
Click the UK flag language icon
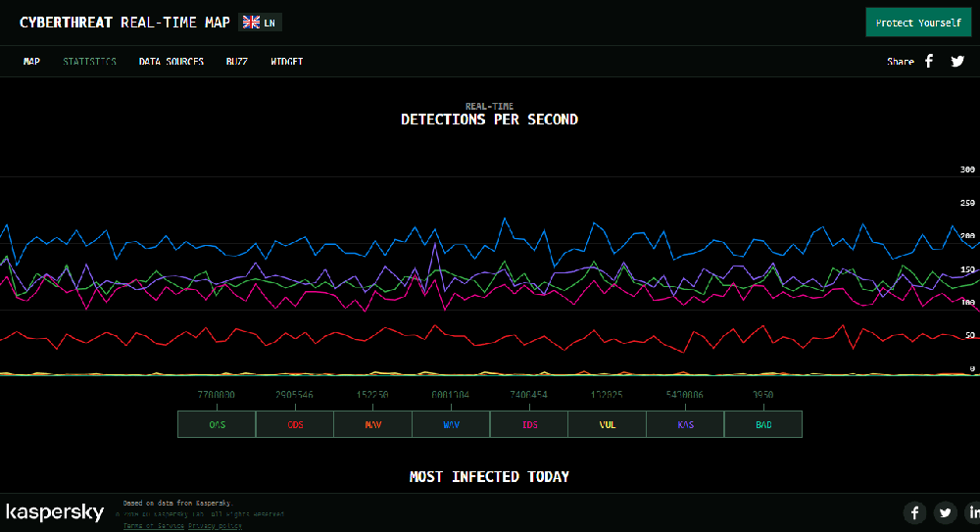coord(251,23)
